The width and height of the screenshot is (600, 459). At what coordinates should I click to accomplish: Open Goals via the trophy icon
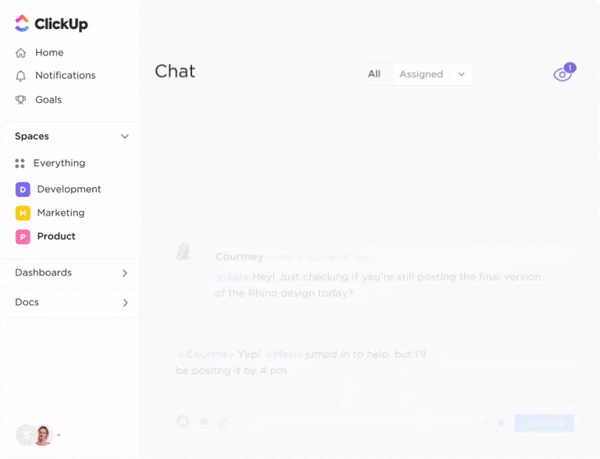coord(21,100)
